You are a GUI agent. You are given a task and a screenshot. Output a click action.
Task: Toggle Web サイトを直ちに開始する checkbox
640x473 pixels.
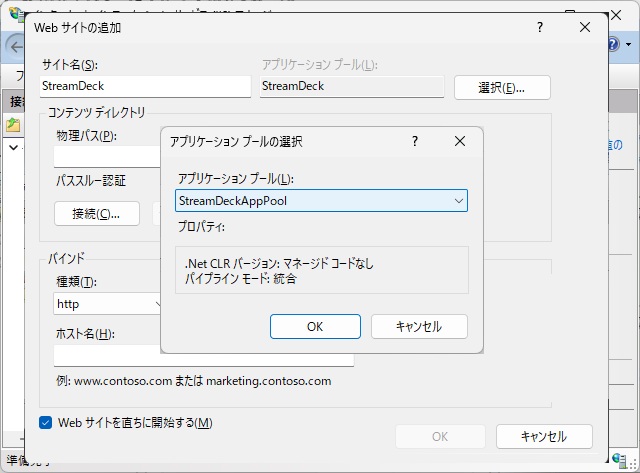pos(46,422)
